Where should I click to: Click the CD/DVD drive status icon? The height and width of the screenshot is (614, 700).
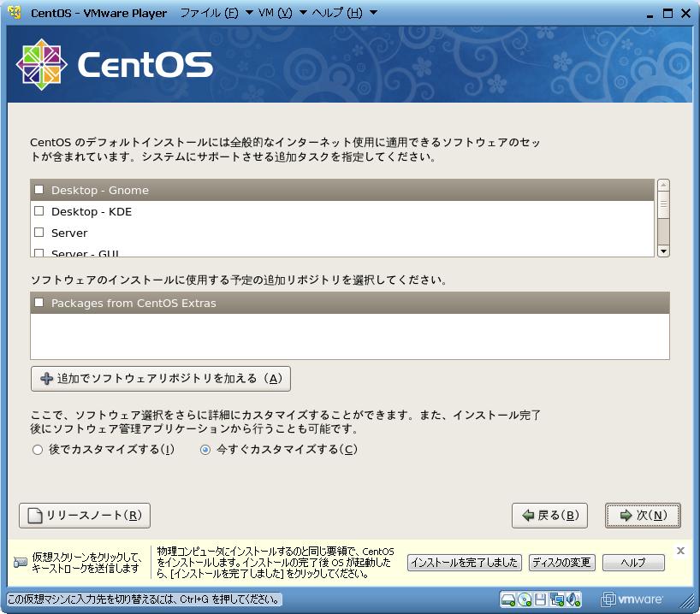tap(525, 599)
